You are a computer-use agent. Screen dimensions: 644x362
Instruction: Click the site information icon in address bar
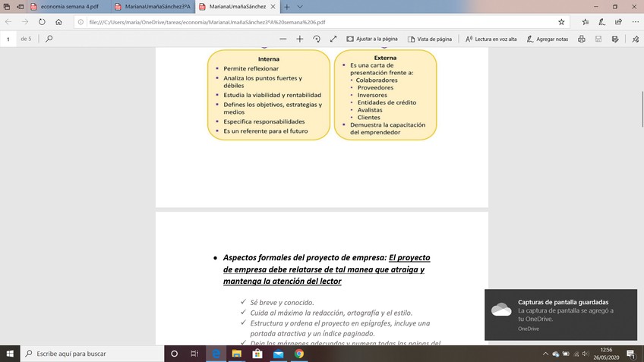[x=80, y=22]
